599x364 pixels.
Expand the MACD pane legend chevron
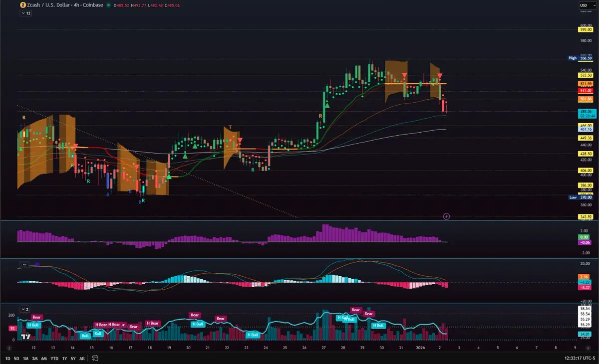pos(24,264)
